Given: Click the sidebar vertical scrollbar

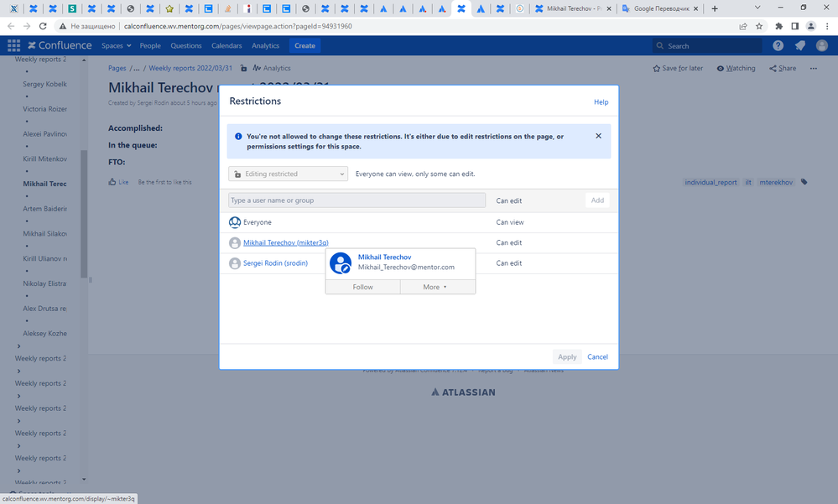Looking at the screenshot, I should (x=84, y=214).
